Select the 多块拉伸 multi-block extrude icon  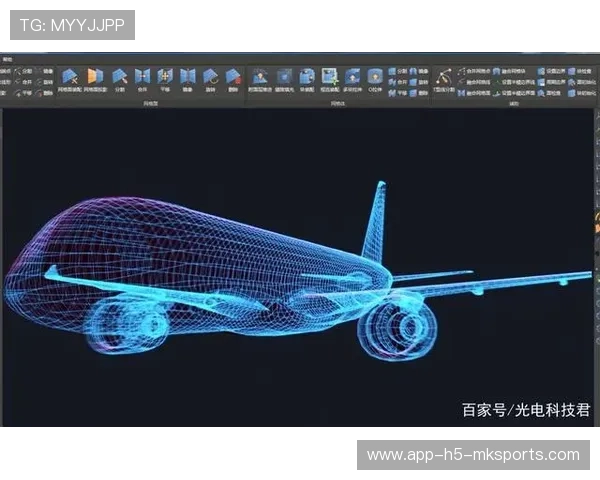(351, 77)
